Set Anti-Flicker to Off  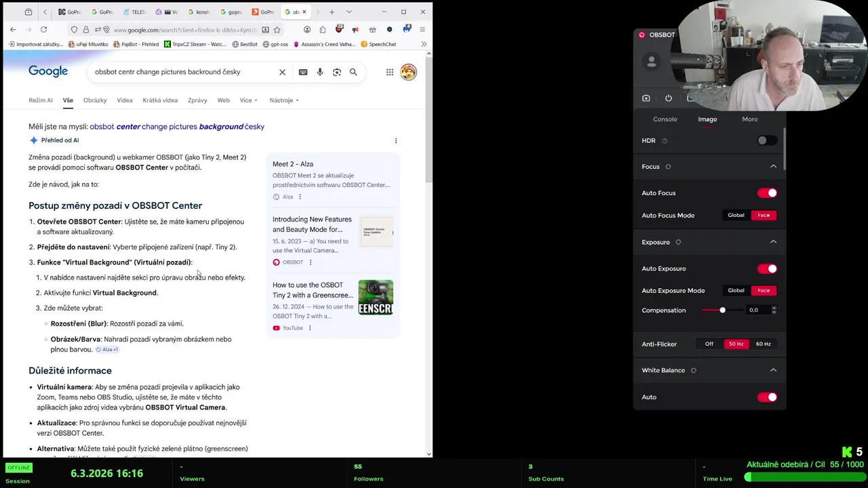coord(709,344)
